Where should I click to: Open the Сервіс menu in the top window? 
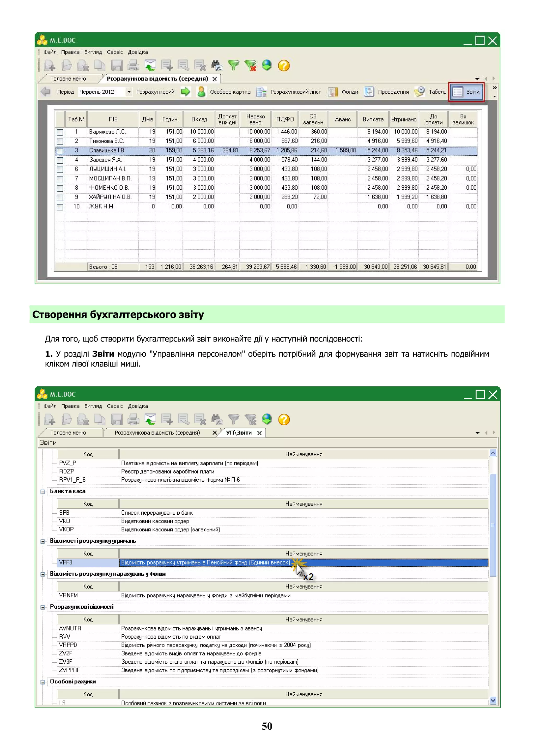click(114, 52)
